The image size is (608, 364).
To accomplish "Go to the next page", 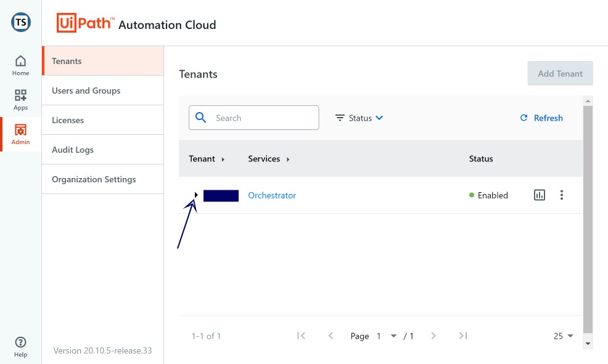I will point(433,336).
